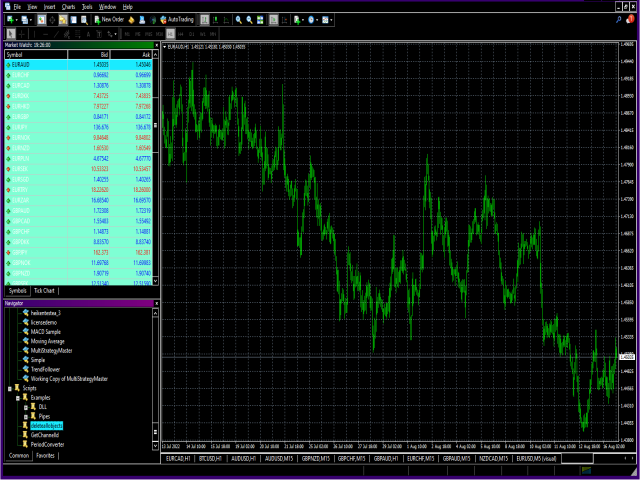The height and width of the screenshot is (480, 640).
Task: Open the New Order dialog
Action: click(109, 20)
